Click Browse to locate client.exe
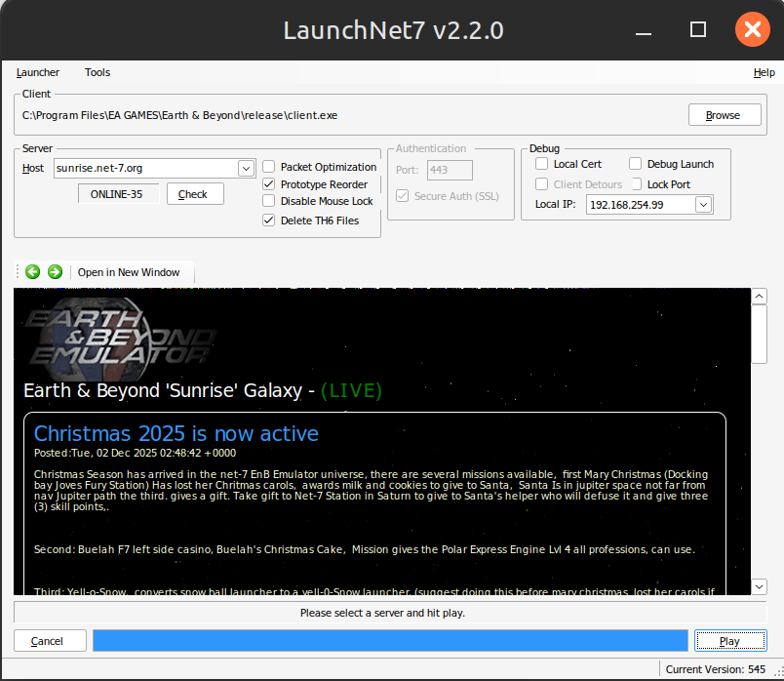 tap(725, 115)
